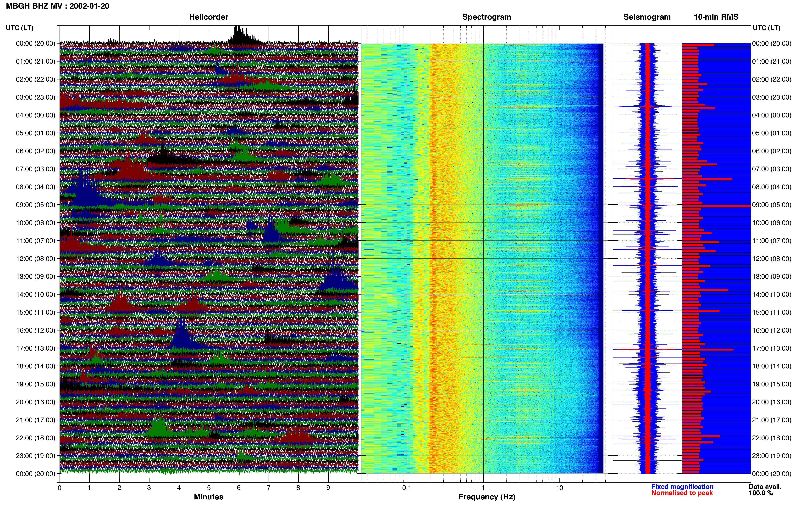Viewport: 812px width, 508px height.
Task: Click the right-side '17:00 (13:00)' time label
Action: point(772,348)
